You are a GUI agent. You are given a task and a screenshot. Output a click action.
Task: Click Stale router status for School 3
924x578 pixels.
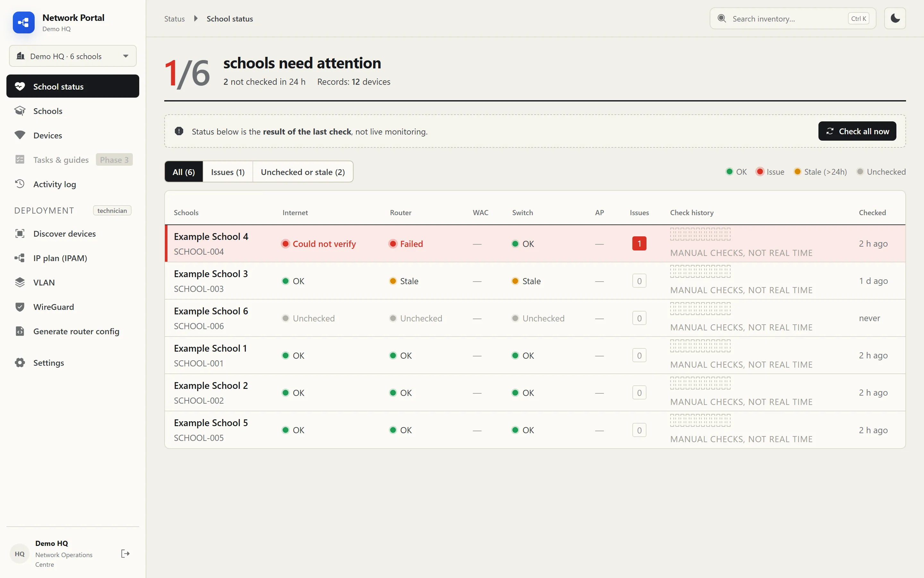point(404,281)
